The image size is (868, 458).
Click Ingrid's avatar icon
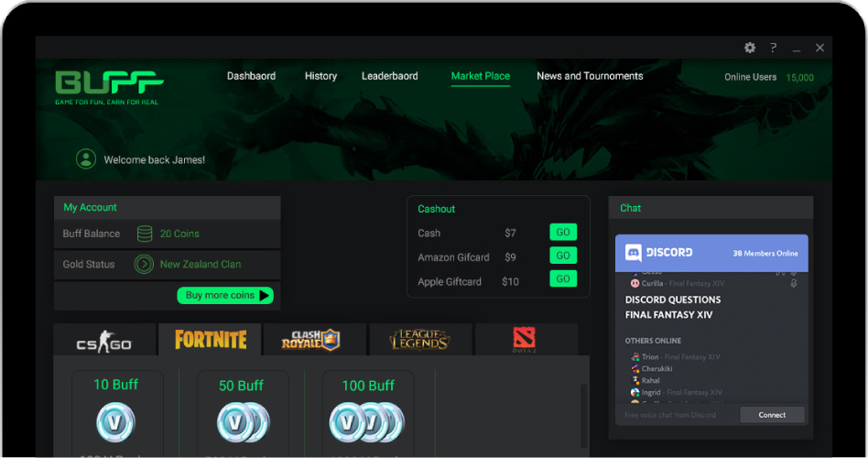point(635,392)
